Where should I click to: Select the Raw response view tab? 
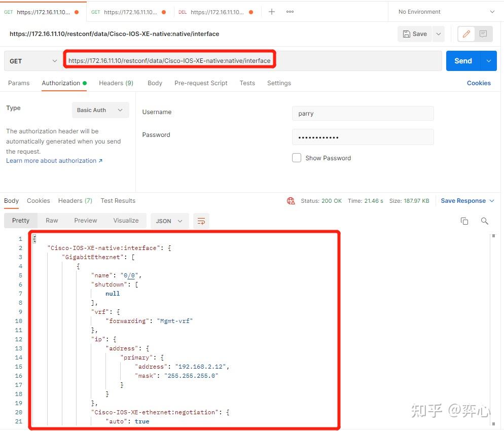point(52,220)
